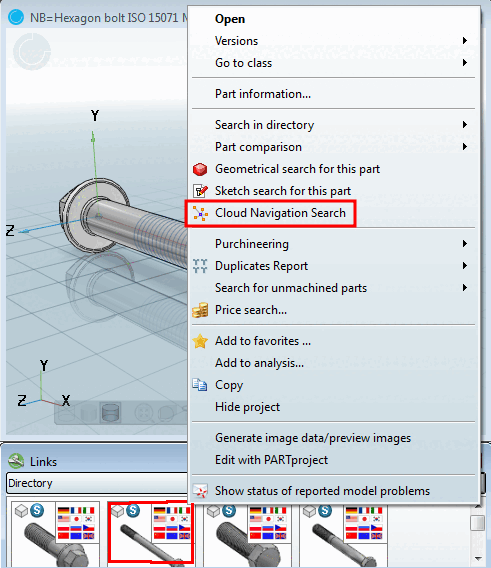Screen dimensions: 491x568
Task: Select the fourth bolt thumbnail in Links
Action: pos(343,534)
